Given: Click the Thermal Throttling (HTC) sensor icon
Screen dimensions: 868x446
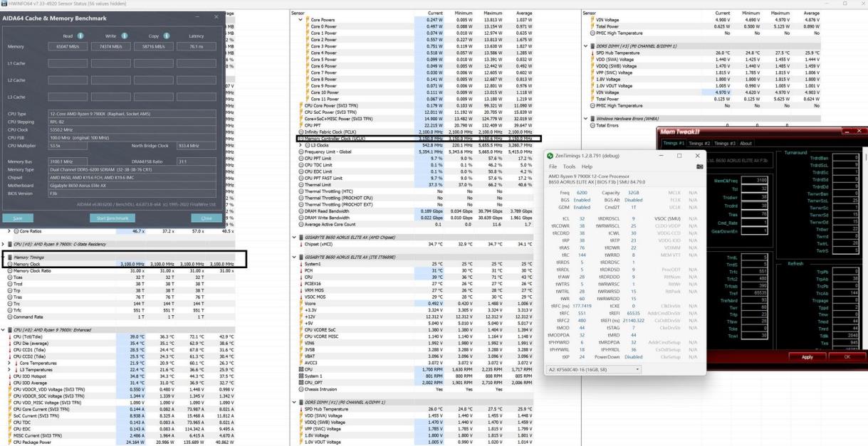Looking at the screenshot, I should (x=300, y=191).
